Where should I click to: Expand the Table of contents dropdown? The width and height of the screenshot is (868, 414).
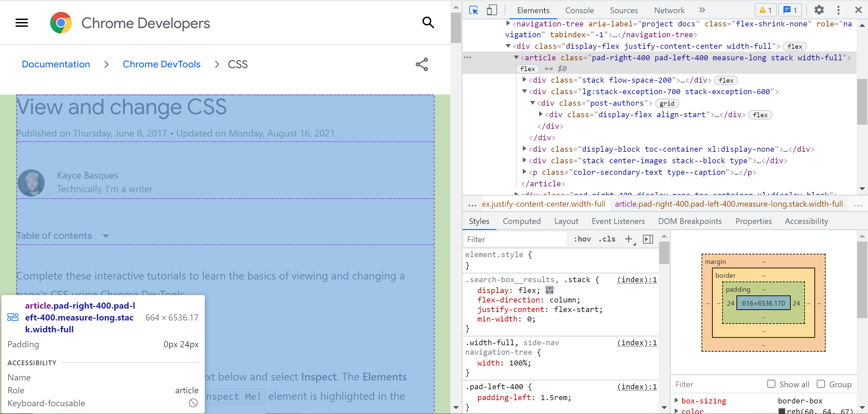click(105, 236)
